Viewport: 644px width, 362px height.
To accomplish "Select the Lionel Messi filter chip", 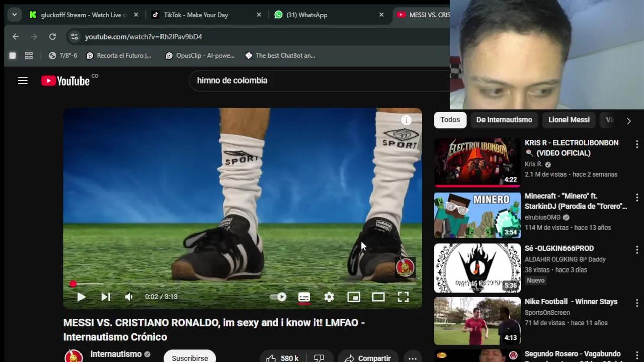I will tap(569, 120).
